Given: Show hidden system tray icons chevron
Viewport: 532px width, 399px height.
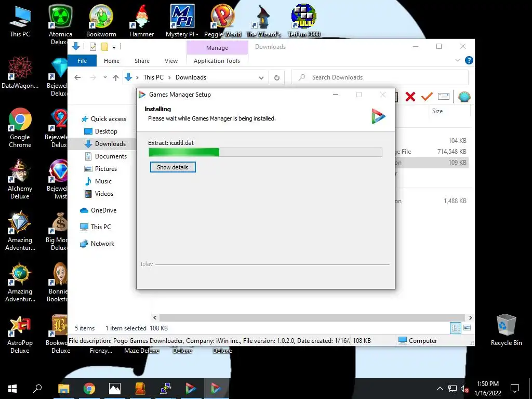Looking at the screenshot, I should coord(440,389).
